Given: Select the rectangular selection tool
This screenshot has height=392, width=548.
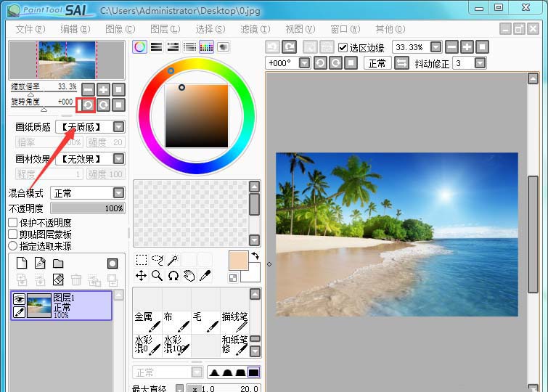Looking at the screenshot, I should click(142, 259).
